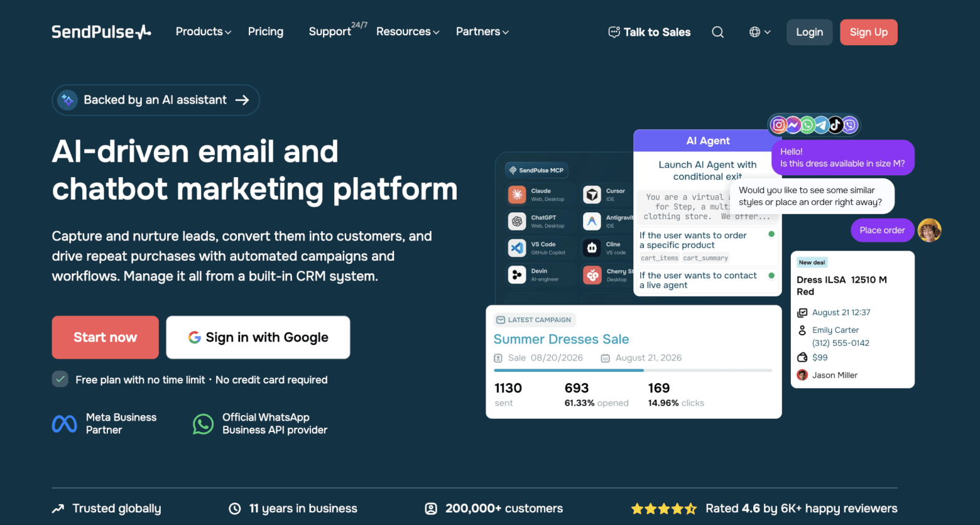The image size is (980, 525).
Task: Click the customer avatar photo in chat
Action: coord(929,230)
